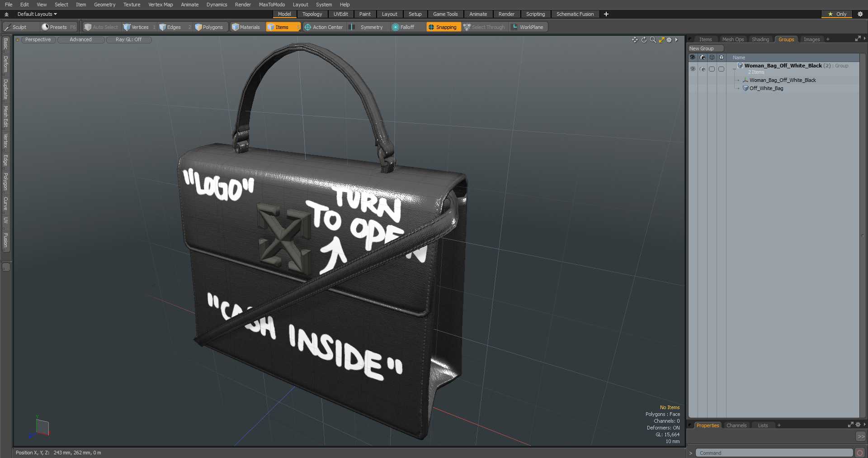Click the eye visibility column header icon
The height and width of the screenshot is (458, 868).
coord(693,57)
